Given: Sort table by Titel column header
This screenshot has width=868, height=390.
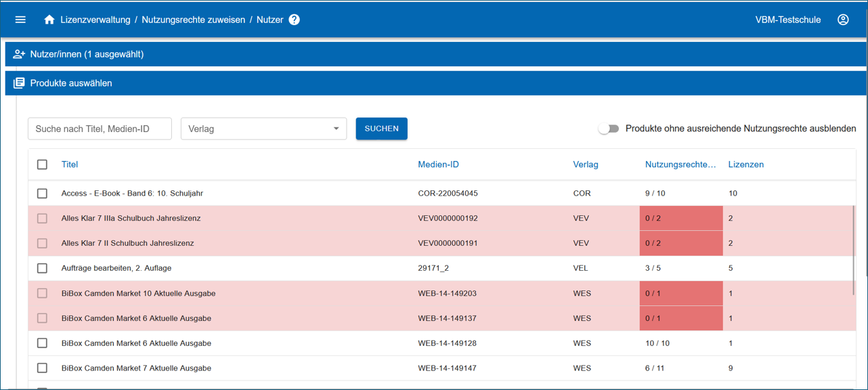Looking at the screenshot, I should tap(70, 165).
